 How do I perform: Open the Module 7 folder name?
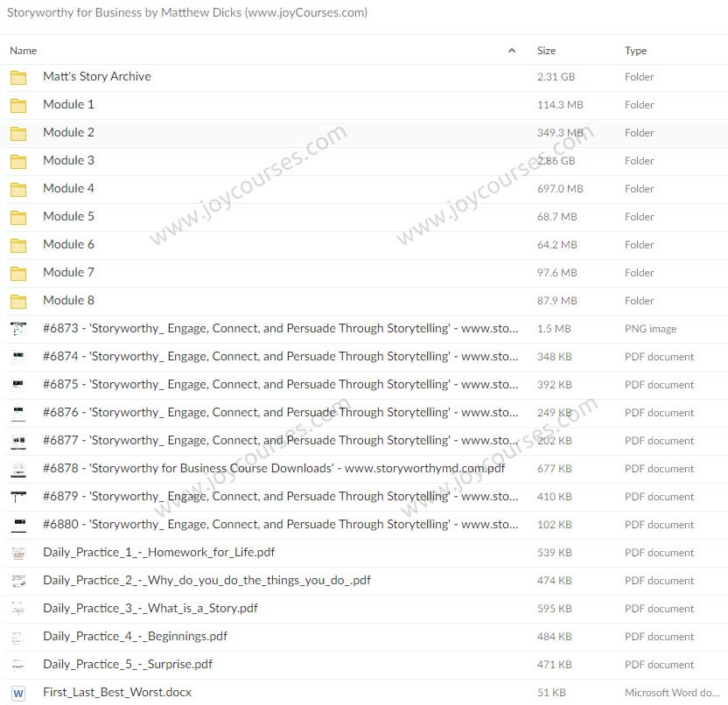tap(69, 272)
